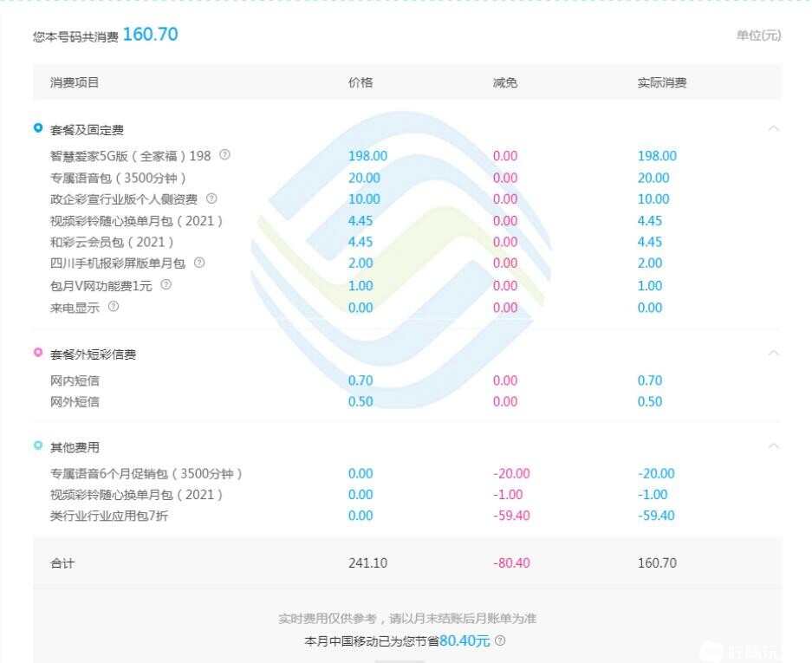The width and height of the screenshot is (812, 663).
Task: Click the 和彩云会员包(2021) row name
Action: [112, 242]
